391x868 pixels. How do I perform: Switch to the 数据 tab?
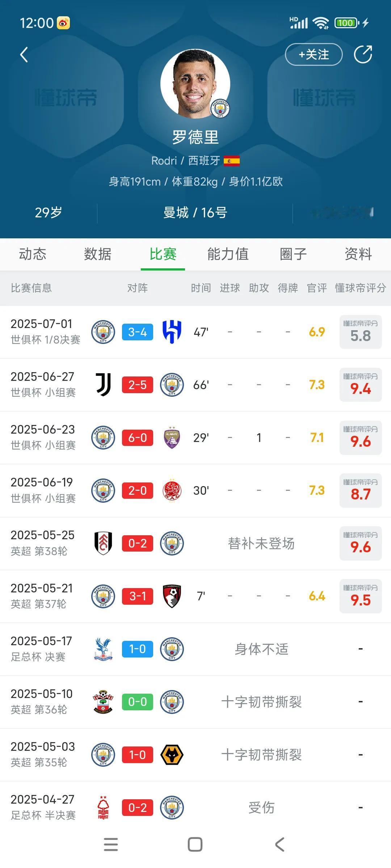[x=98, y=254]
